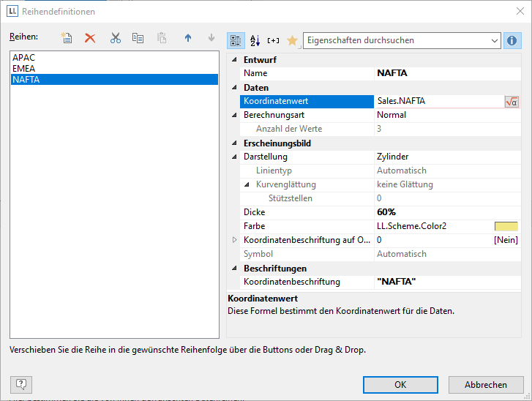Screen dimensions: 532x401
Task: Collapse the Kurvenglättung property
Action: tap(247, 184)
